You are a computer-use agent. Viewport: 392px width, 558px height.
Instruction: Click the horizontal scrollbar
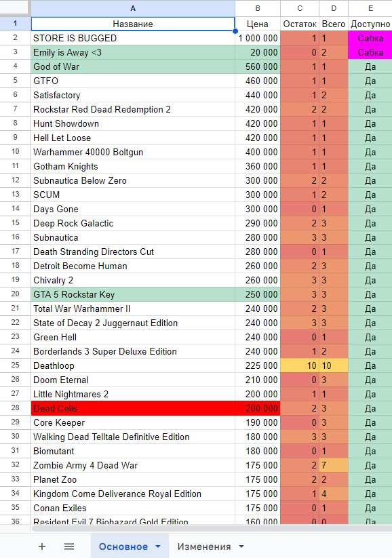point(212,528)
